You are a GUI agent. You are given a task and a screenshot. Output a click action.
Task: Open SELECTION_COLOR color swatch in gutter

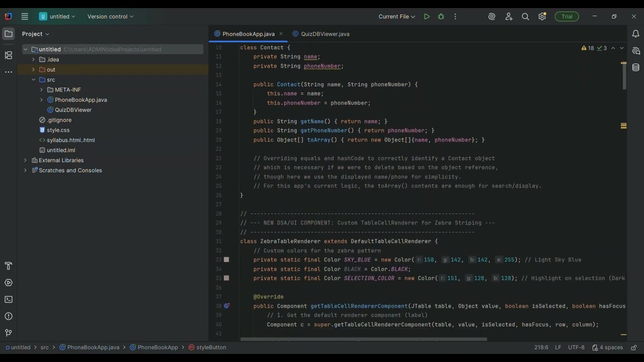click(226, 278)
